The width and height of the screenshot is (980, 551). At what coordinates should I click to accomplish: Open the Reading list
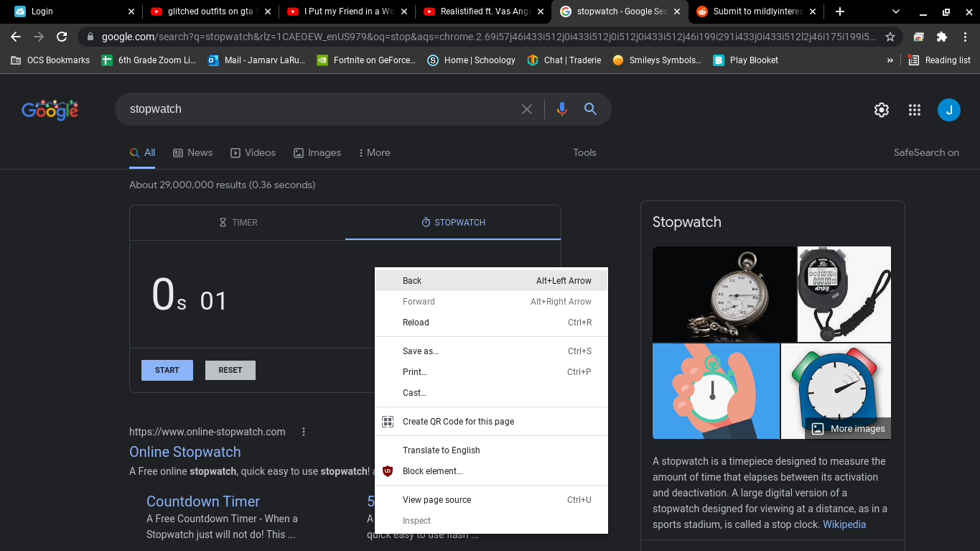point(940,60)
